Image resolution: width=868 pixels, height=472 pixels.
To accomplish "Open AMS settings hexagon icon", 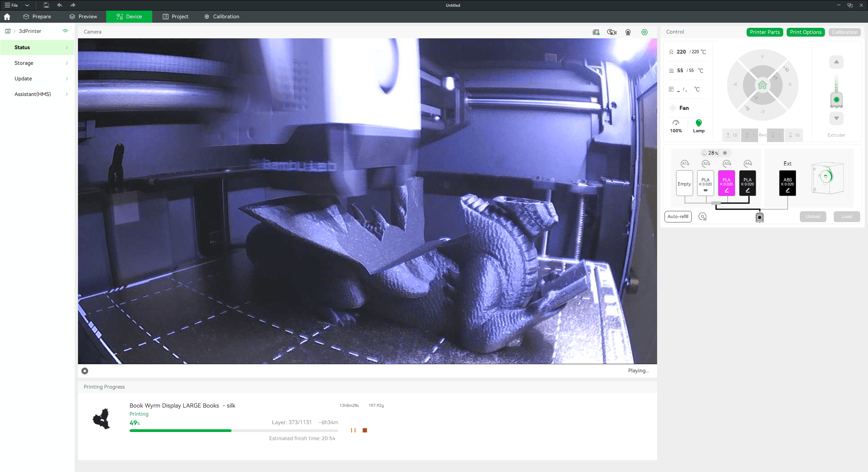I will point(703,217).
